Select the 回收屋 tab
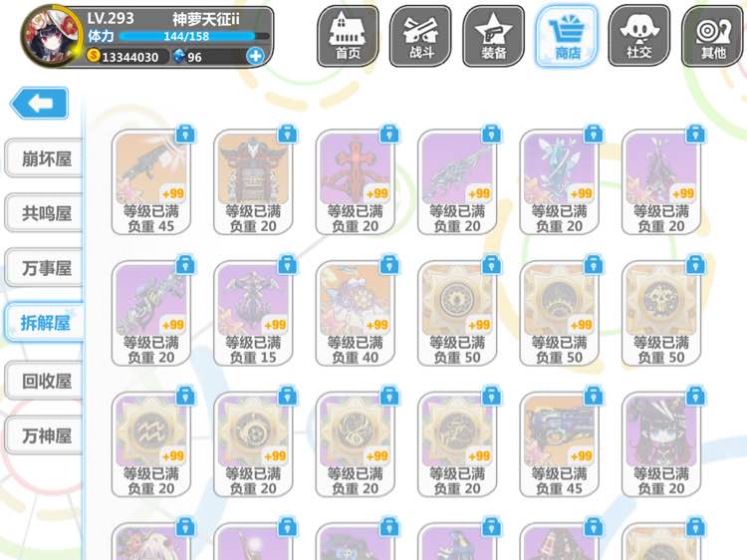Image resolution: width=747 pixels, height=560 pixels. click(x=44, y=381)
